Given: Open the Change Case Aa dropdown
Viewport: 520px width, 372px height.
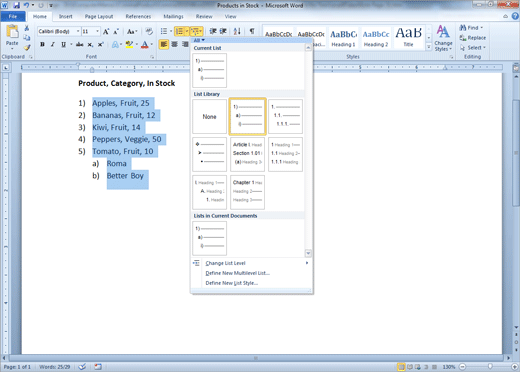Looking at the screenshot, I should click(132, 32).
